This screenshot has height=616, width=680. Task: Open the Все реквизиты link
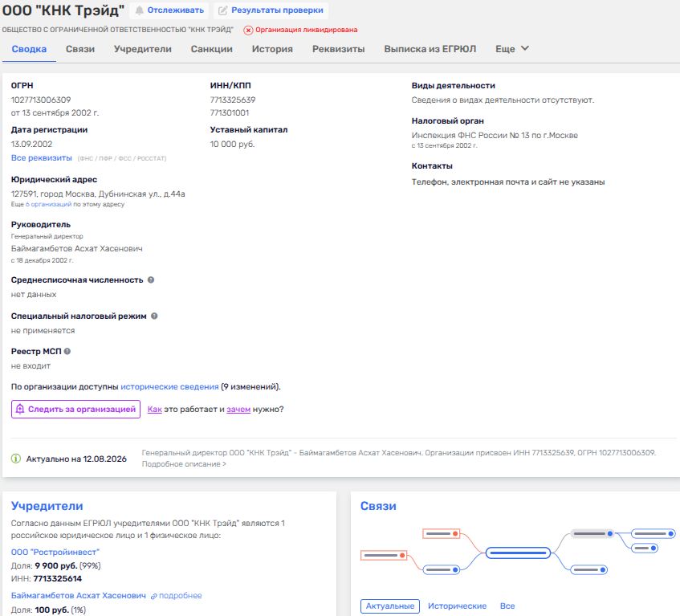click(42, 158)
